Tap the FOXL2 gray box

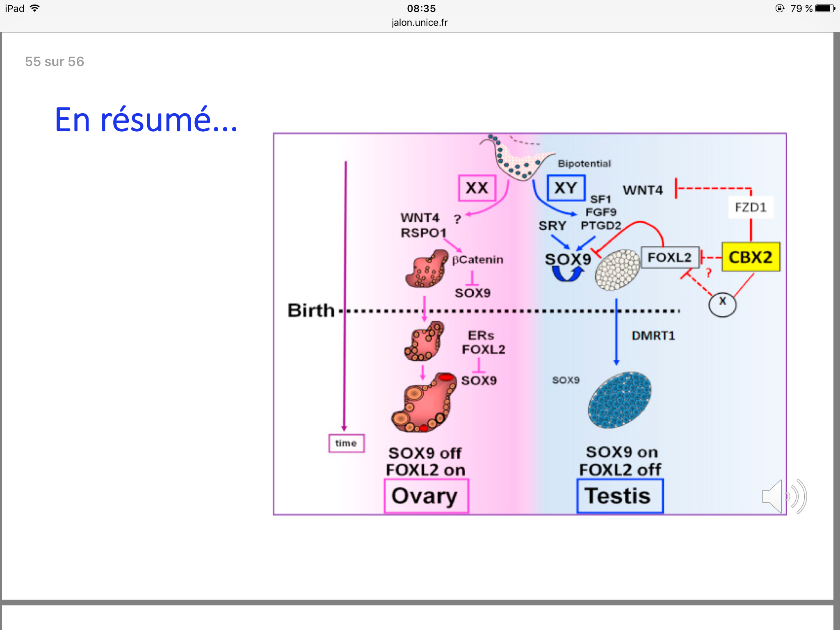click(669, 258)
